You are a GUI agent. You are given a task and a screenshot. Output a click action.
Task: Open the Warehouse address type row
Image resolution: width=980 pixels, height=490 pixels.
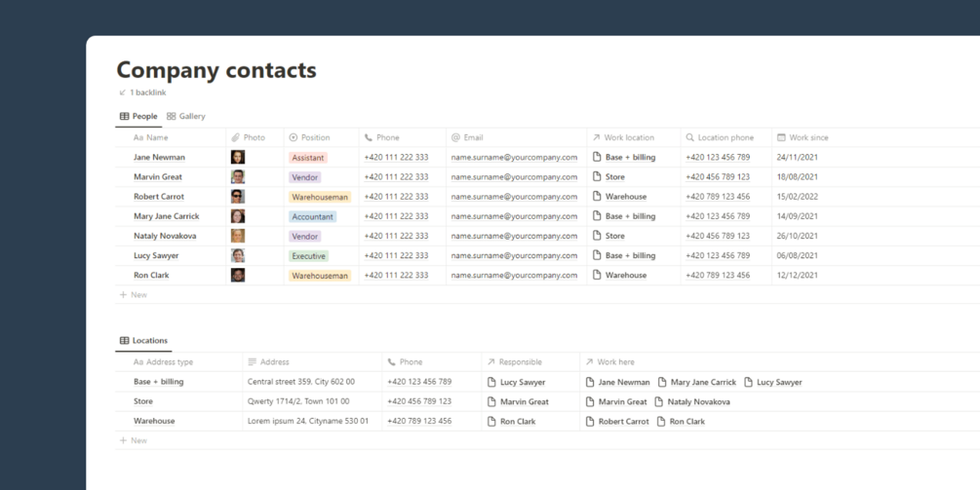tap(154, 422)
